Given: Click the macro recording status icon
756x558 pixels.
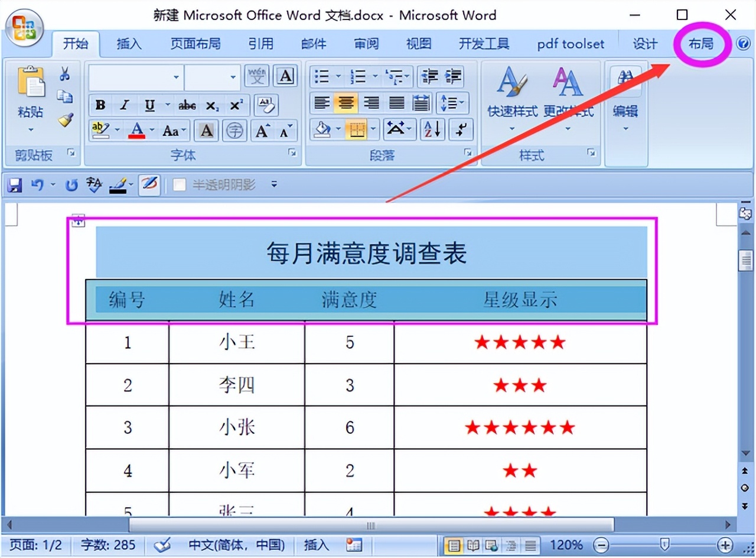Looking at the screenshot, I should [x=354, y=544].
